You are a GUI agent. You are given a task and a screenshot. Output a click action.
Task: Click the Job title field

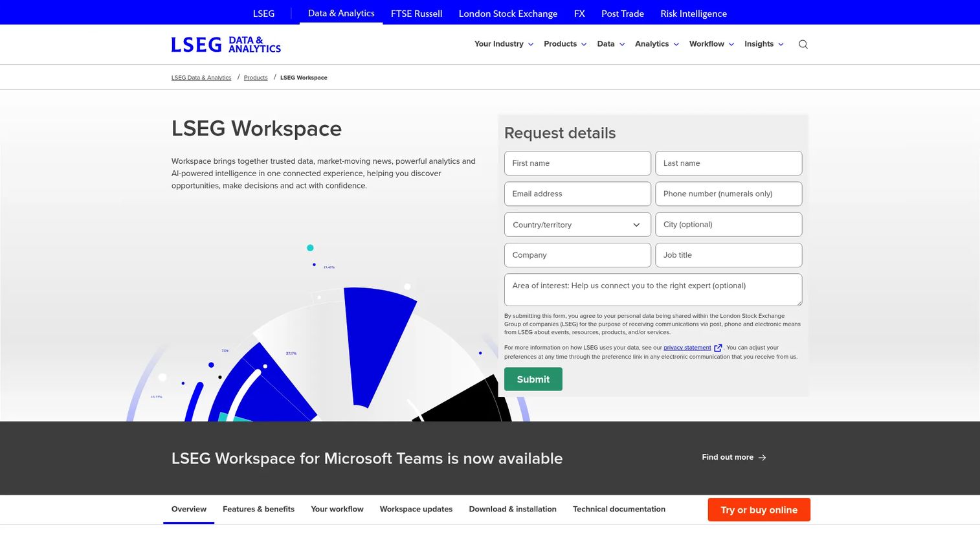[x=729, y=255]
